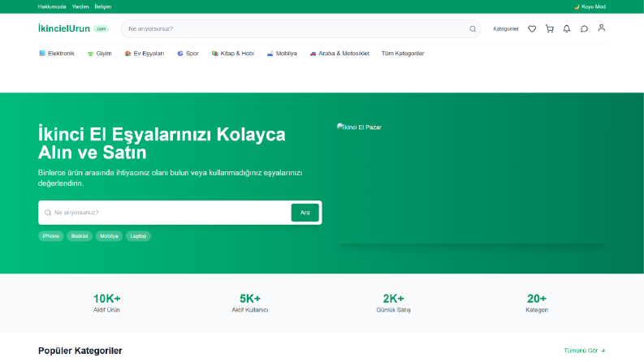The height and width of the screenshot is (362, 644).
Task: Click search magnifier in header bar
Action: [x=473, y=28]
